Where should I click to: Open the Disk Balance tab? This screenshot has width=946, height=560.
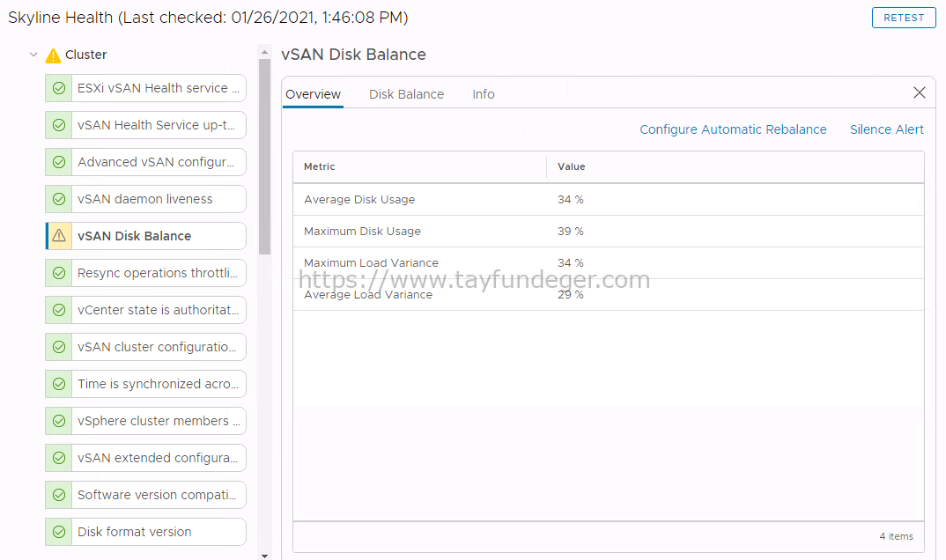coord(407,94)
